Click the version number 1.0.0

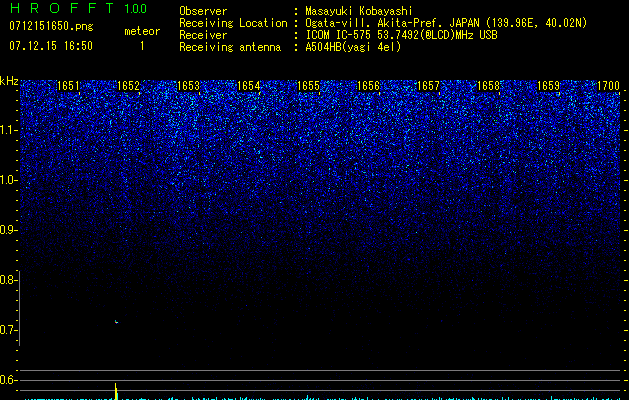coord(135,8)
